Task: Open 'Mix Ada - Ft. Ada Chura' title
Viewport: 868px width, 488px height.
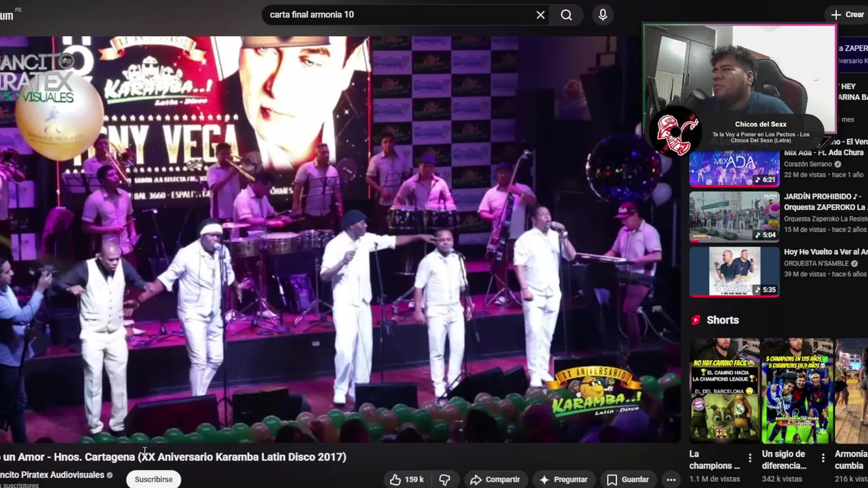Action: pyautogui.click(x=824, y=152)
